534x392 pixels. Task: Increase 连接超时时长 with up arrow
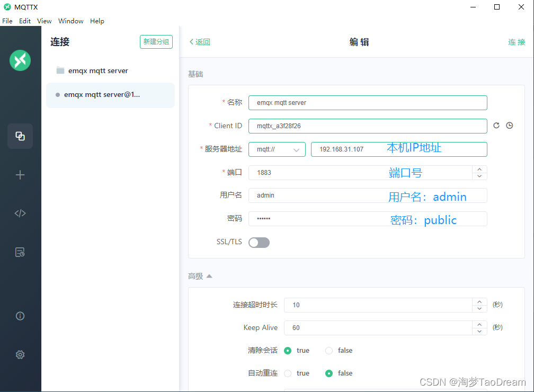pyautogui.click(x=479, y=302)
